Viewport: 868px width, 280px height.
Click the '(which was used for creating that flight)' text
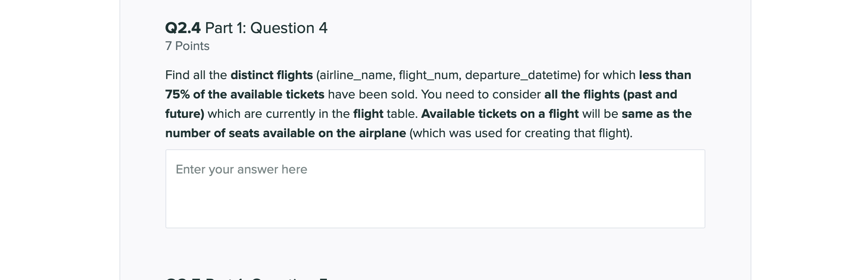pos(521,133)
